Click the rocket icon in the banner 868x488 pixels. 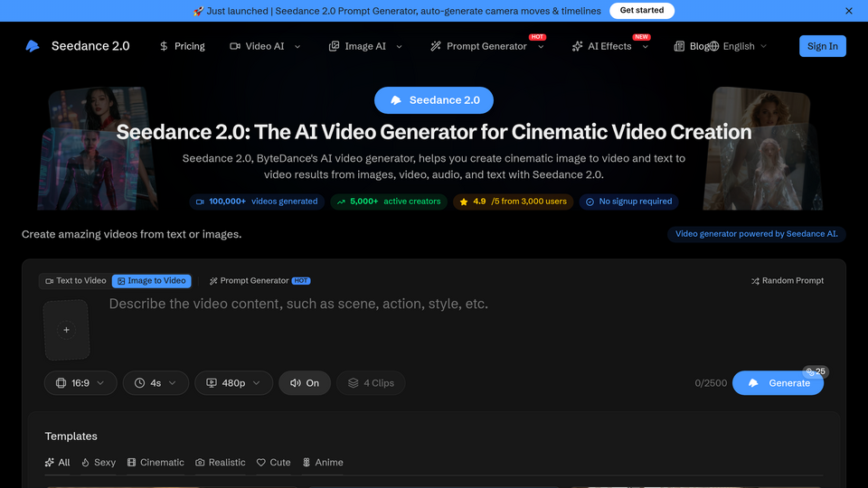pos(198,11)
